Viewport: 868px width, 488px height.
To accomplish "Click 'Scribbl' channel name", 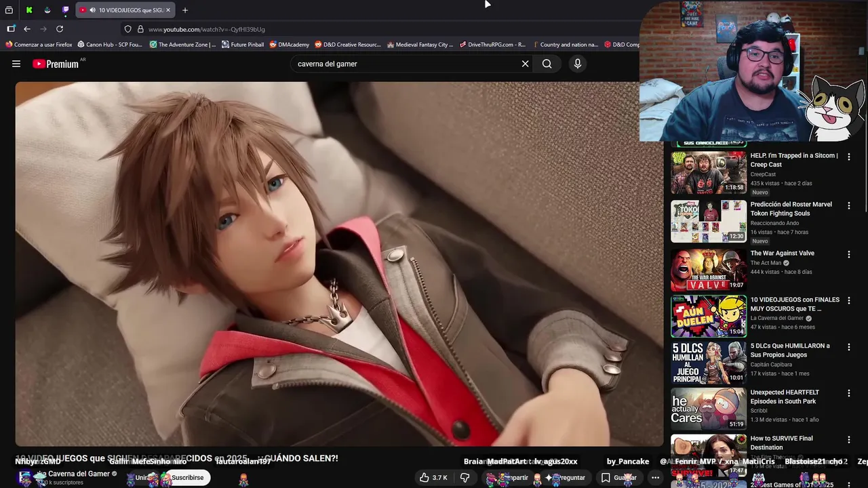I will (759, 411).
